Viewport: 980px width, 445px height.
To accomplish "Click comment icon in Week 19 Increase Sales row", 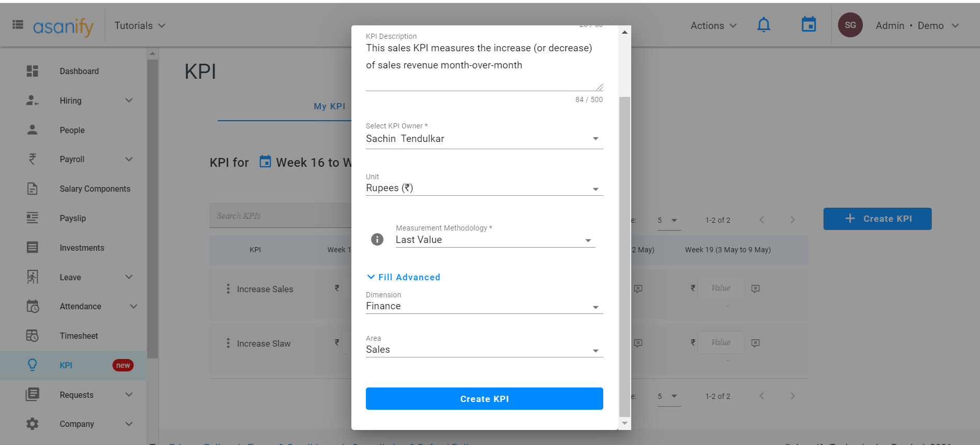I will pos(756,289).
